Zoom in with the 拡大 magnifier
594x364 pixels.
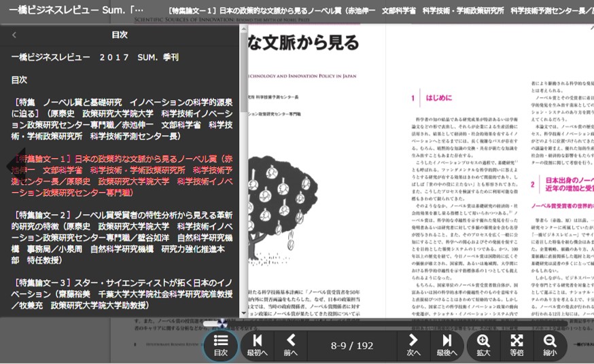click(x=483, y=346)
